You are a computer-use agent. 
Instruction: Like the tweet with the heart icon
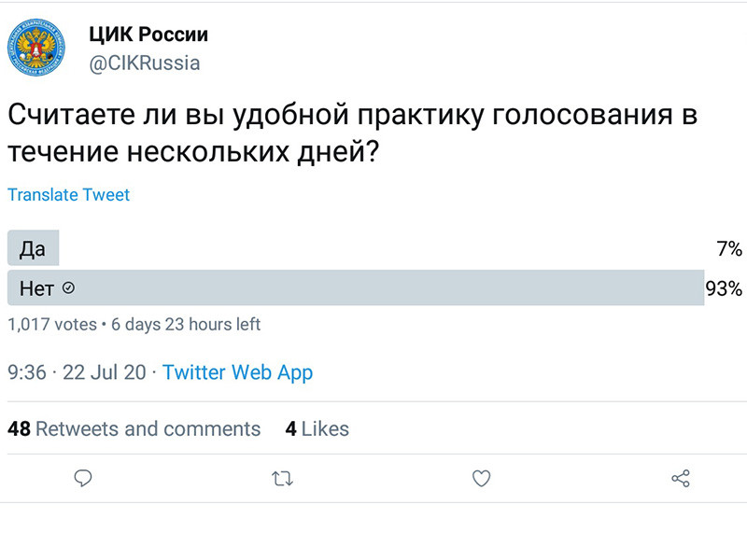point(481,479)
